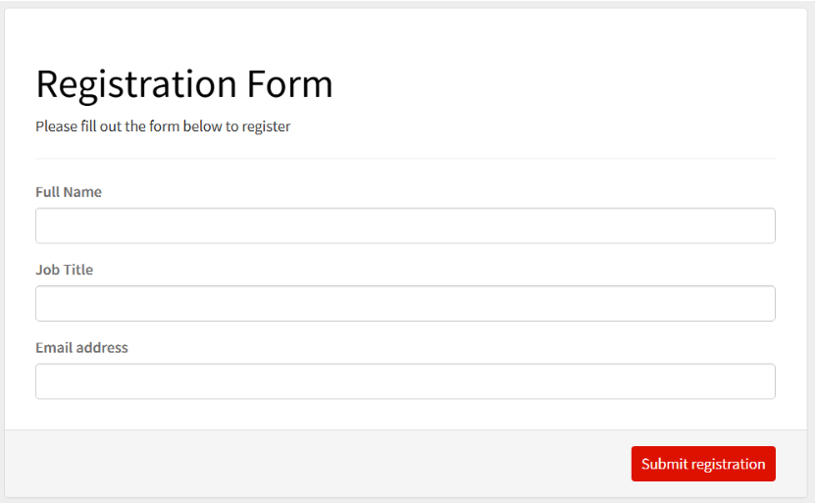Click the Job Title label

coord(65,270)
